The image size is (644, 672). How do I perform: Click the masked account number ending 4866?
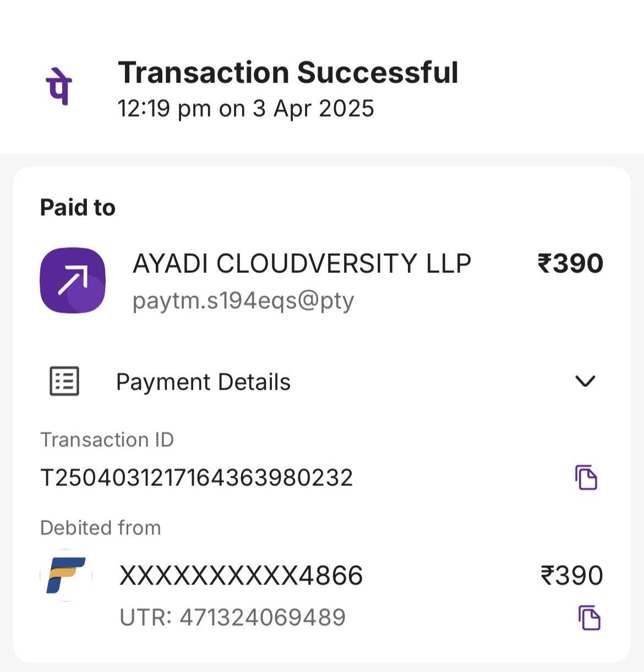(x=241, y=576)
